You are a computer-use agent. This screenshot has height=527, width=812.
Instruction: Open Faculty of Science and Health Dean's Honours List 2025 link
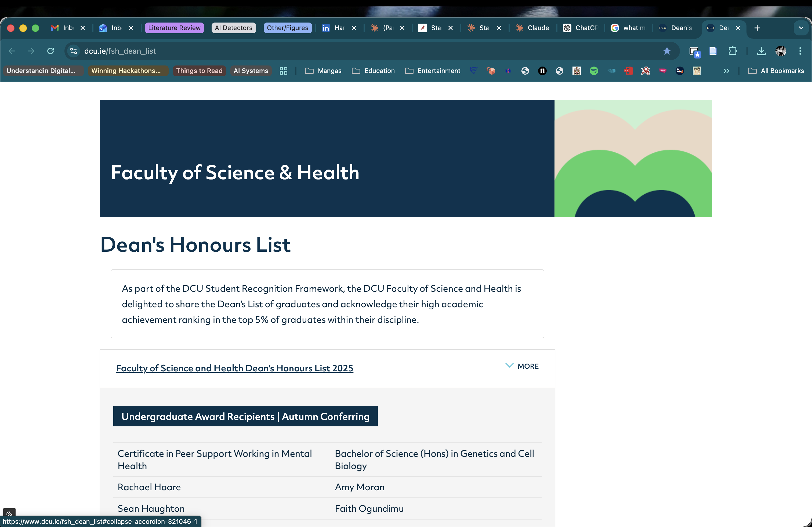(234, 368)
